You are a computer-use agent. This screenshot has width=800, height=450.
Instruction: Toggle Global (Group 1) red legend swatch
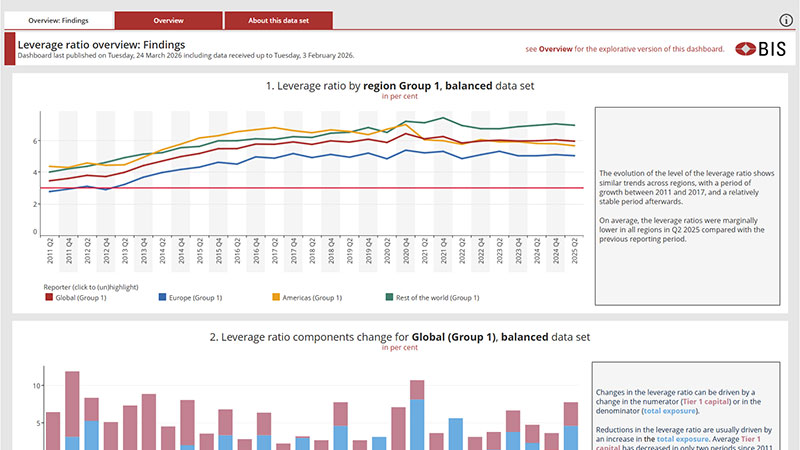click(49, 297)
